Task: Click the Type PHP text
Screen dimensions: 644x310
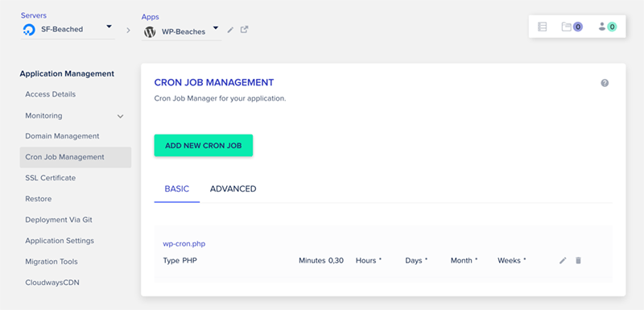Action: (x=180, y=261)
